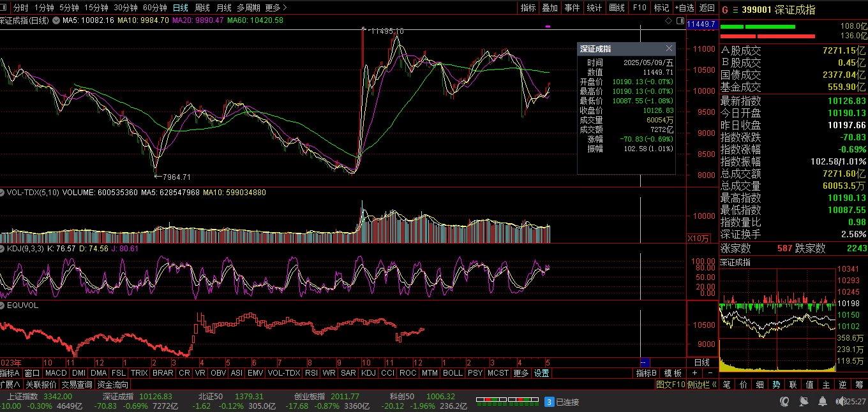The width and height of the screenshot is (868, 412).
Task: Open 设置 indicator settings
Action: (542, 373)
